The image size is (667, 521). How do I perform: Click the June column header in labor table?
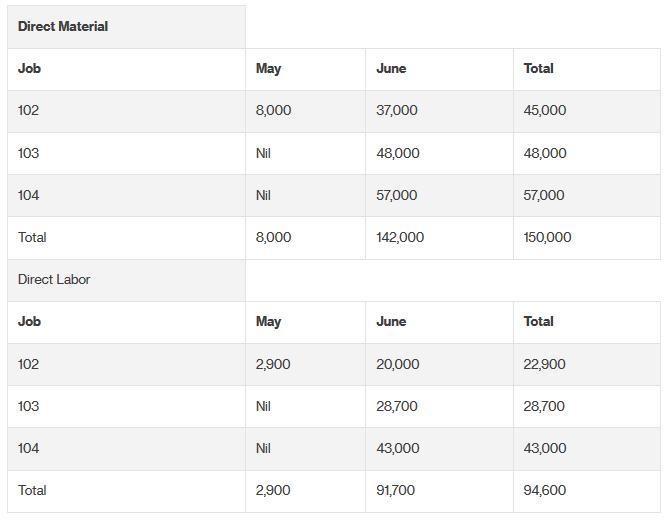point(391,322)
